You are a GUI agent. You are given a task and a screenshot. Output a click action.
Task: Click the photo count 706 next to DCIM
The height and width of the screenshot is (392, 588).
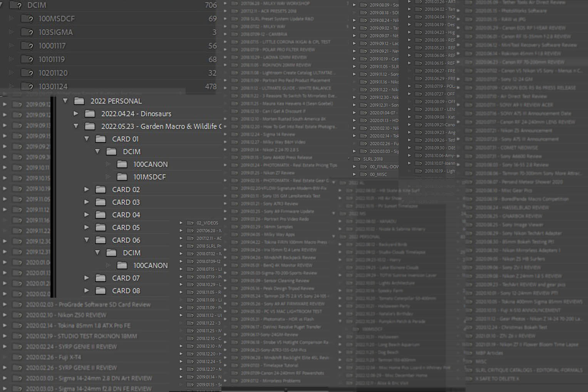(x=211, y=5)
